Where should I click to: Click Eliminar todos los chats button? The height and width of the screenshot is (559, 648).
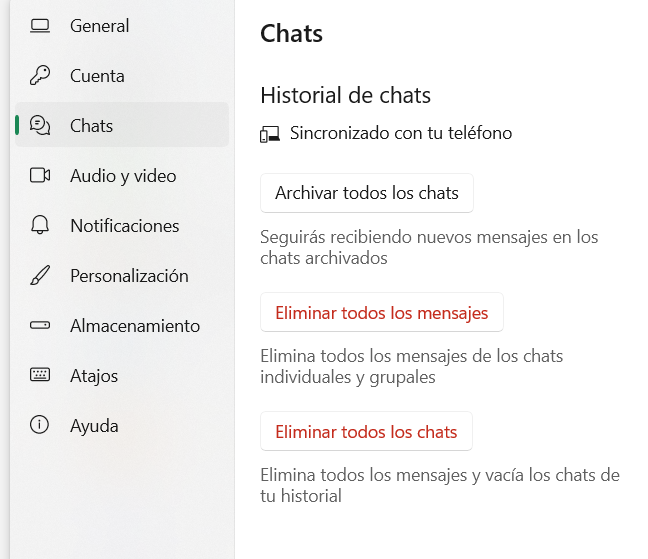[x=366, y=432]
